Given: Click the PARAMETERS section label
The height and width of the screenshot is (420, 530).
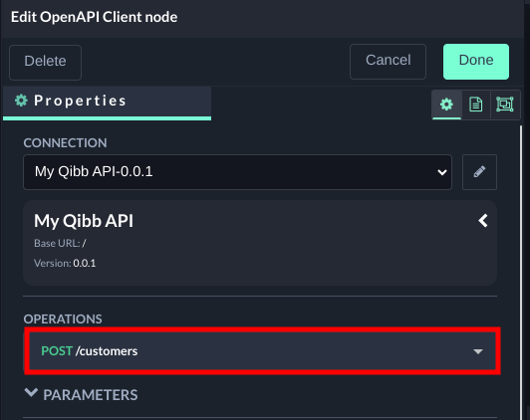Looking at the screenshot, I should (91, 395).
